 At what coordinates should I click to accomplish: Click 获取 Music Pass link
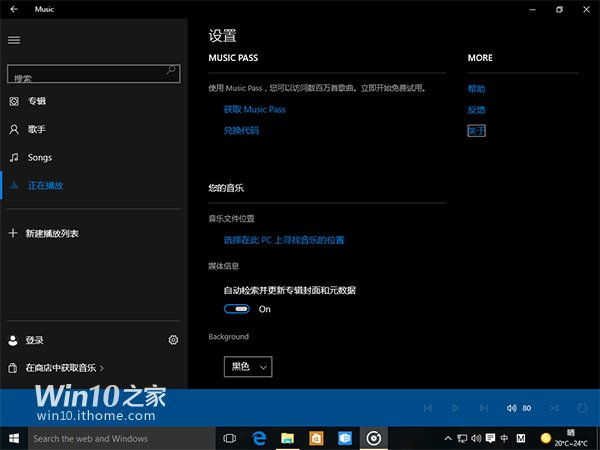coord(254,109)
